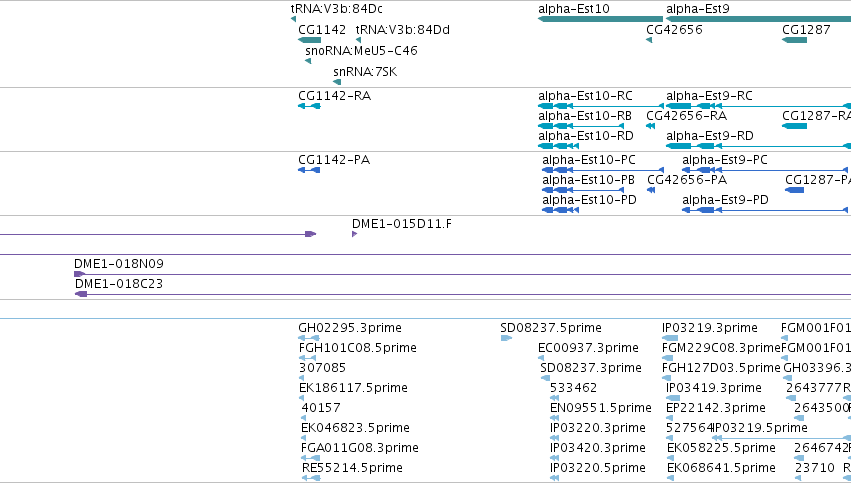Viewport: 851px width, 483px height.
Task: Select FGA011G08.3prime EST label
Action: point(360,448)
